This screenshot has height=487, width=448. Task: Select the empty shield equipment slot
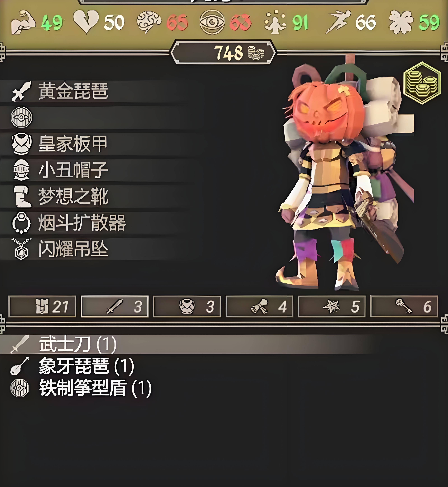tap(97, 117)
